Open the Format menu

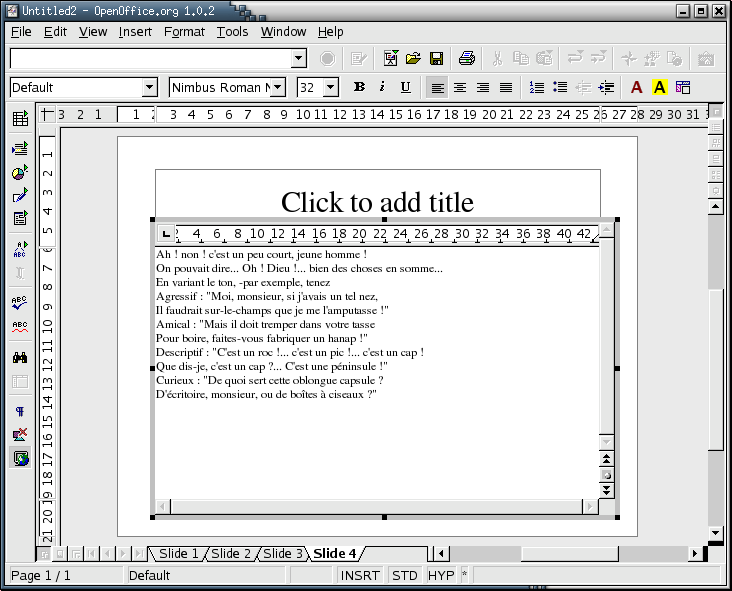click(184, 32)
